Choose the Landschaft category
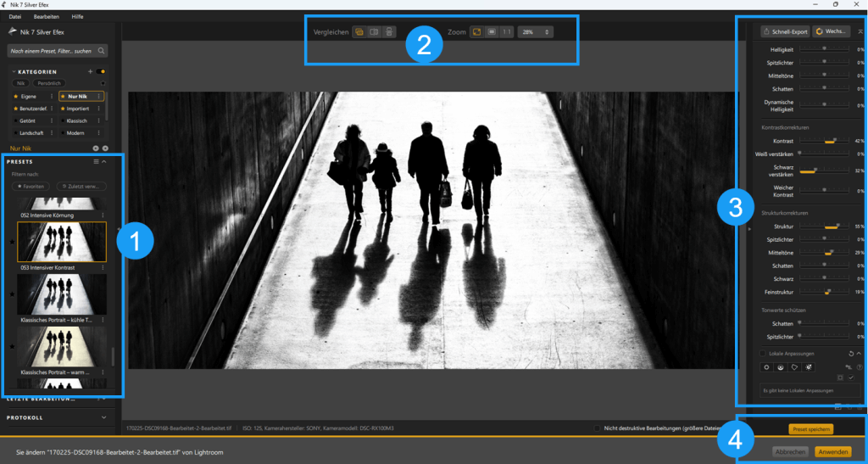Screen dimensions: 868x464 pyautogui.click(x=34, y=133)
